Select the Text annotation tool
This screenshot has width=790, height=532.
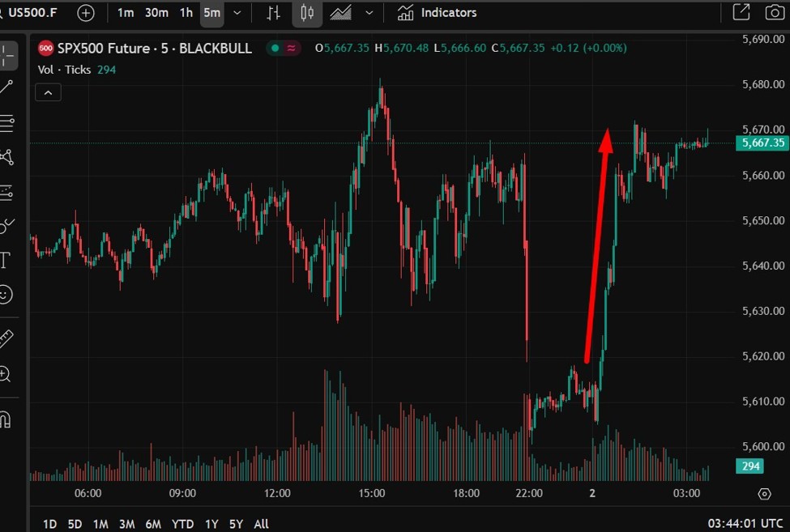[x=5, y=260]
